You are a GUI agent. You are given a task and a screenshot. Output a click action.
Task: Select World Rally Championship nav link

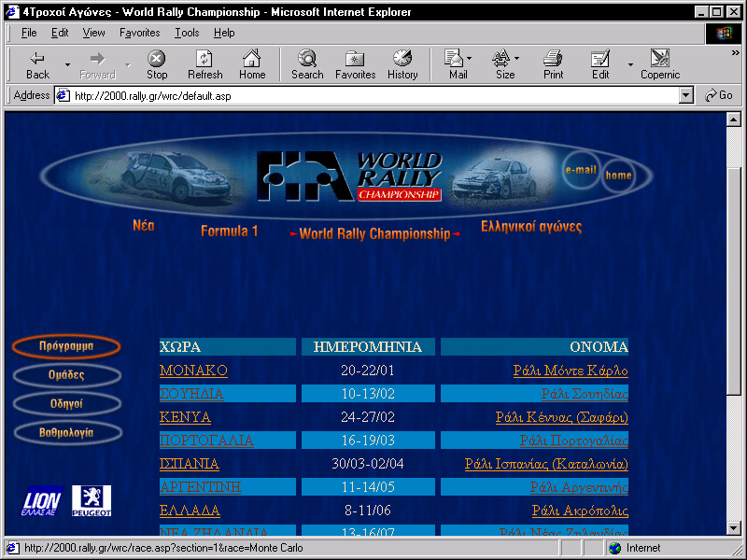pyautogui.click(x=375, y=233)
